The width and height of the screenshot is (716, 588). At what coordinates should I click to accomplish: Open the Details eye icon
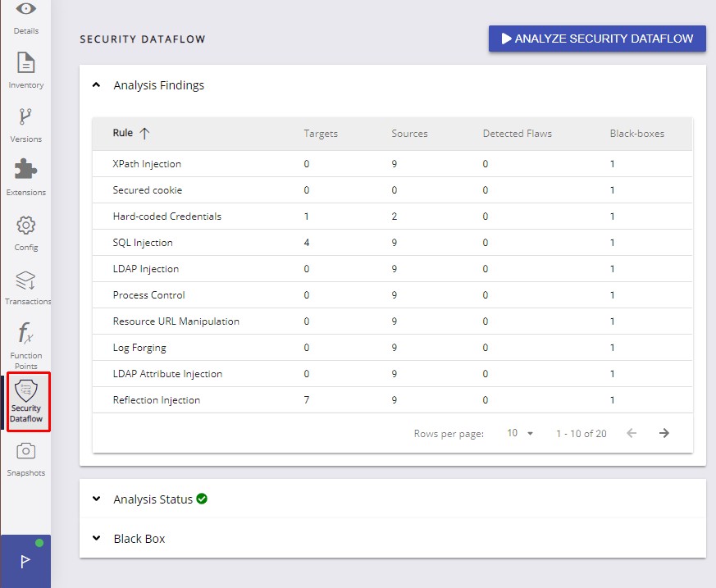[x=25, y=10]
